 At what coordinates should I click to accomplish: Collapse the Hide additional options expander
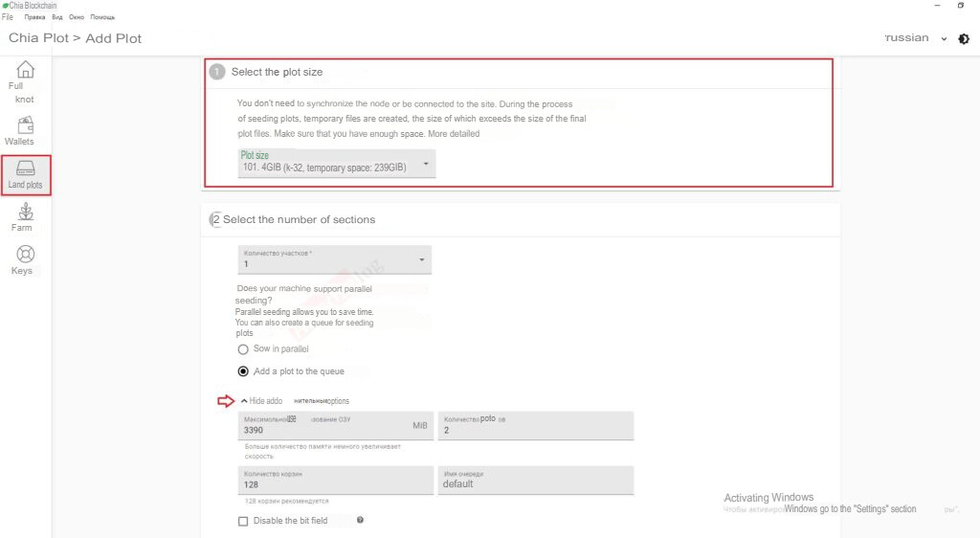(263, 400)
